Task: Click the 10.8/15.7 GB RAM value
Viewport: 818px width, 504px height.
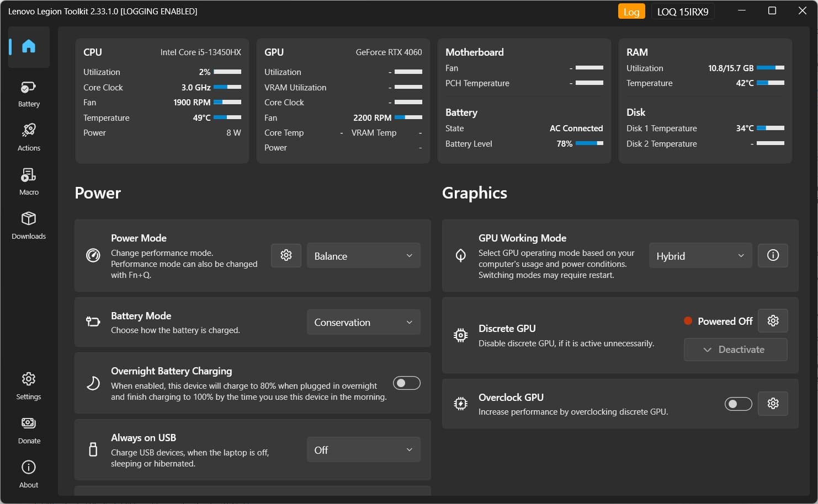Action: 731,68
